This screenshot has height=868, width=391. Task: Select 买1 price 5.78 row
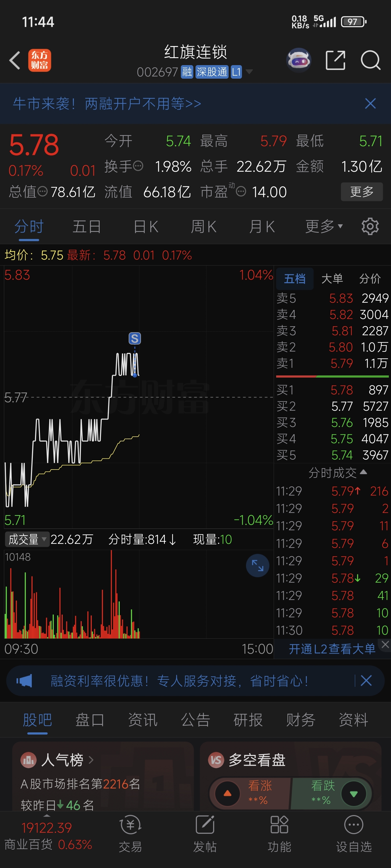pyautogui.click(x=332, y=390)
